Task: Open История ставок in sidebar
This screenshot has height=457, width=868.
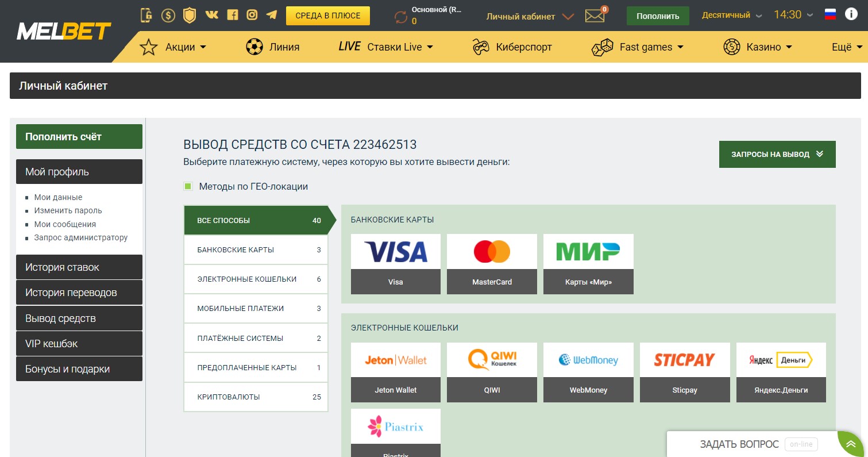Action: tap(79, 267)
